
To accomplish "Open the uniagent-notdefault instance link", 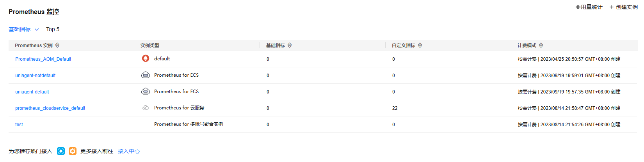I will click(36, 76).
